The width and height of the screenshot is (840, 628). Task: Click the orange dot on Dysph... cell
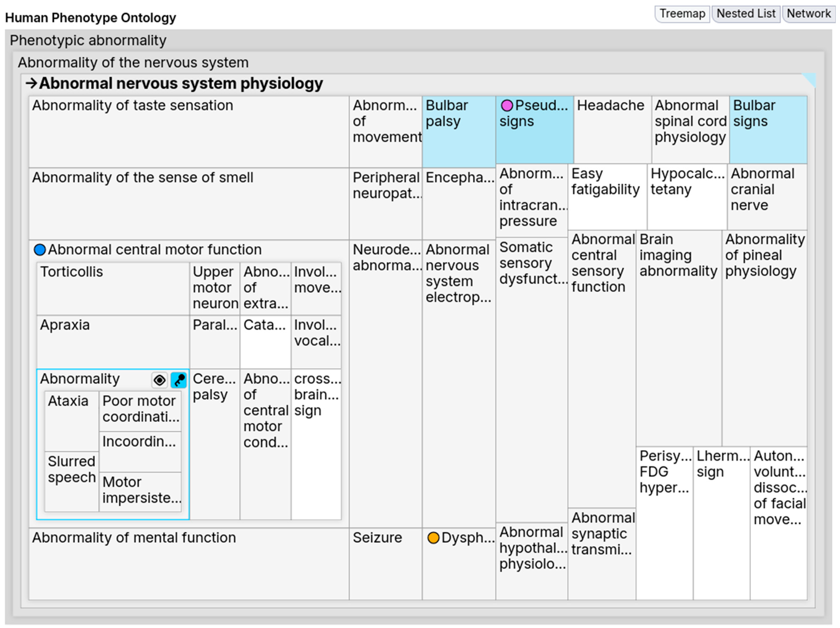tap(433, 538)
